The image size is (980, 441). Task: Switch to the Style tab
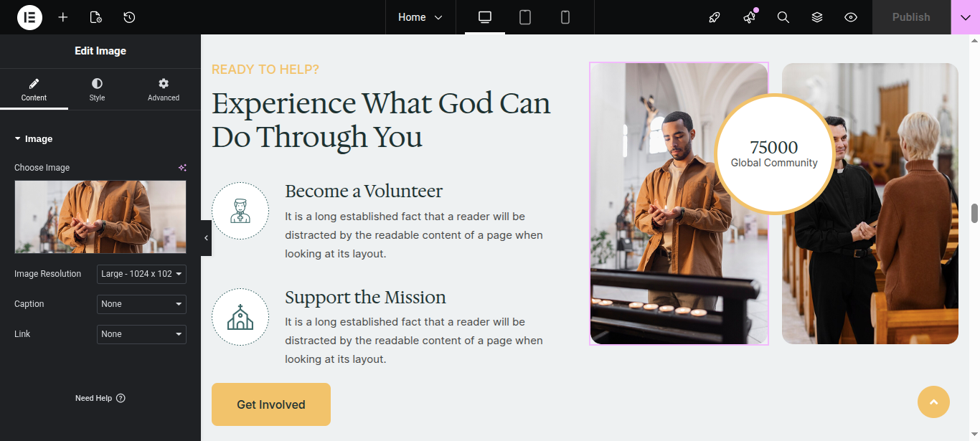[97, 90]
